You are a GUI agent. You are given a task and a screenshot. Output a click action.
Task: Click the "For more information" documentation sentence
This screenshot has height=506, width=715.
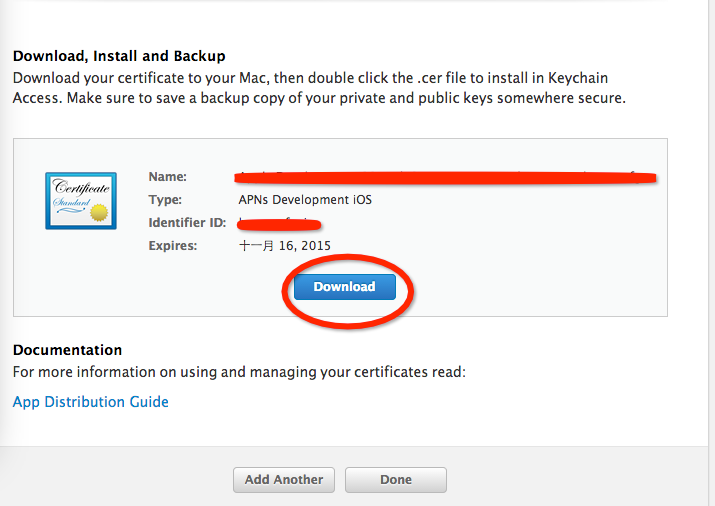point(239,372)
